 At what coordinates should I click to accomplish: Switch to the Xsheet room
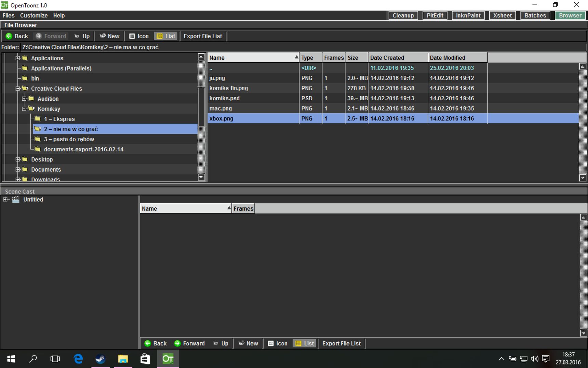click(x=502, y=15)
